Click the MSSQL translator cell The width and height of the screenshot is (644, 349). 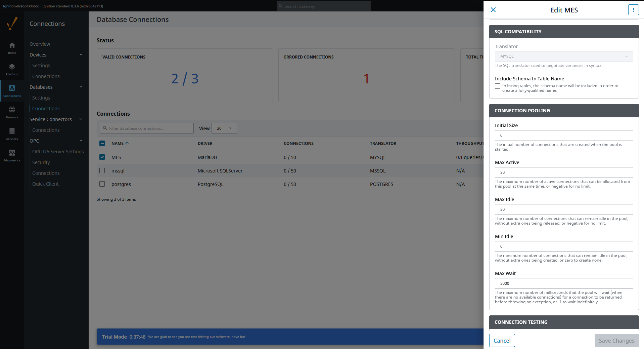[378, 170]
